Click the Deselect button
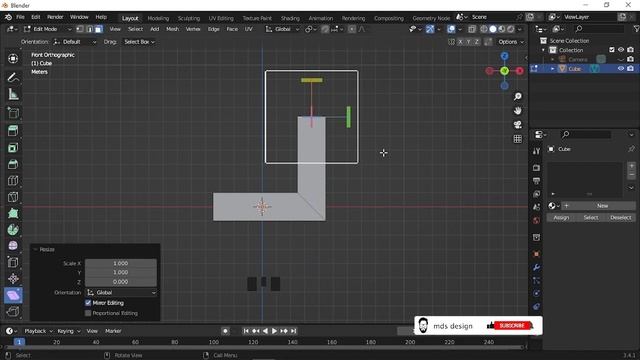The height and width of the screenshot is (360, 640). tap(620, 218)
